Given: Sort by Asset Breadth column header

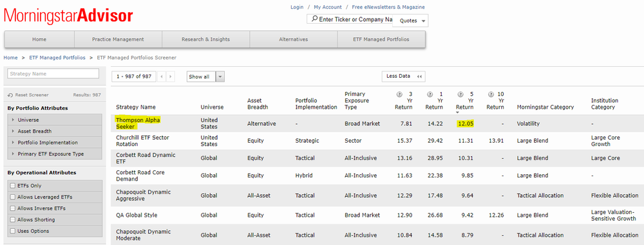Looking at the screenshot, I should (x=258, y=104).
